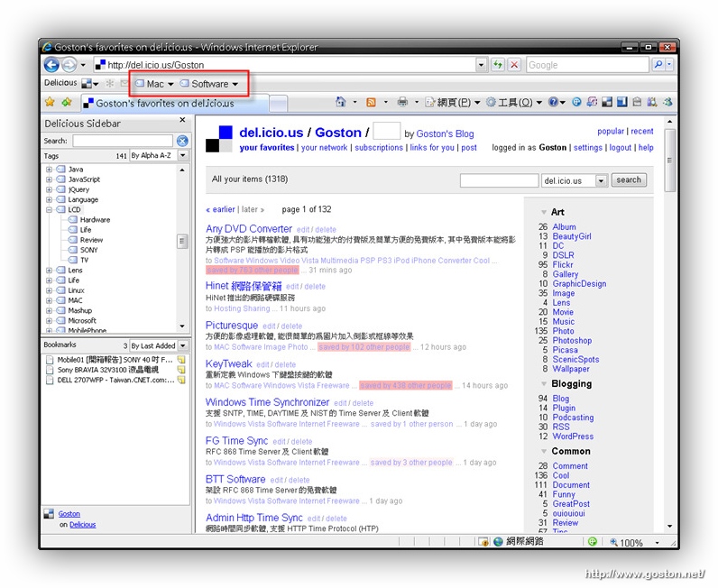Collapse the LCD tag in sidebar tree
This screenshot has width=718, height=588.
pos(49,210)
